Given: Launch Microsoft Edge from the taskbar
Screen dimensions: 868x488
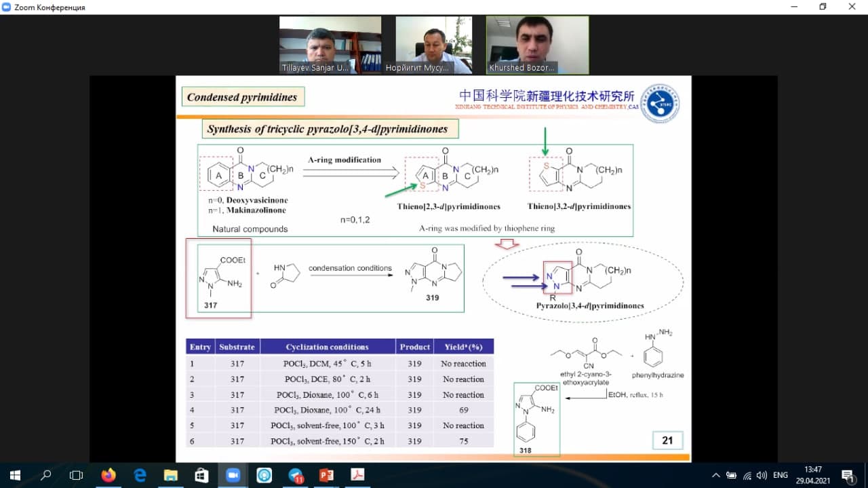Looking at the screenshot, I should pos(140,475).
